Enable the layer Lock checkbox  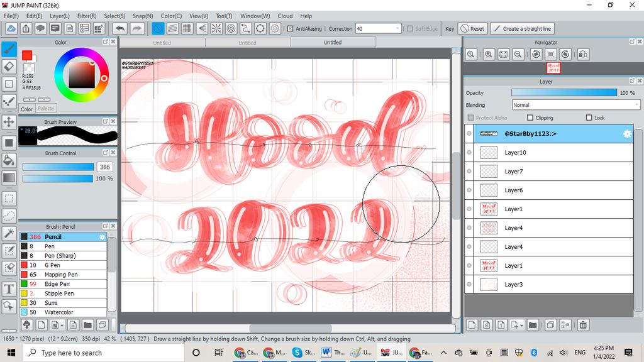[589, 118]
